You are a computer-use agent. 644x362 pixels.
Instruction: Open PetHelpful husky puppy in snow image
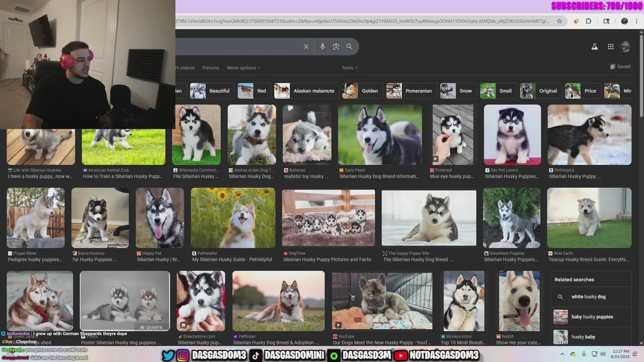point(589,135)
